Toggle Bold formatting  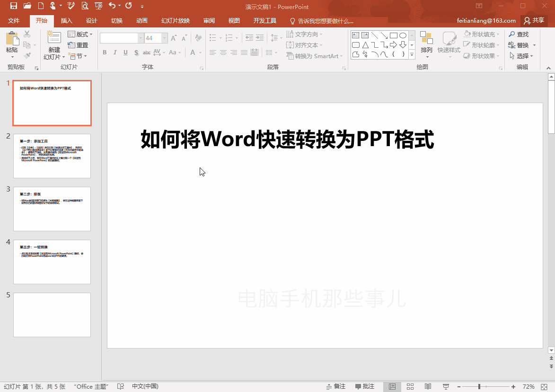(x=105, y=52)
